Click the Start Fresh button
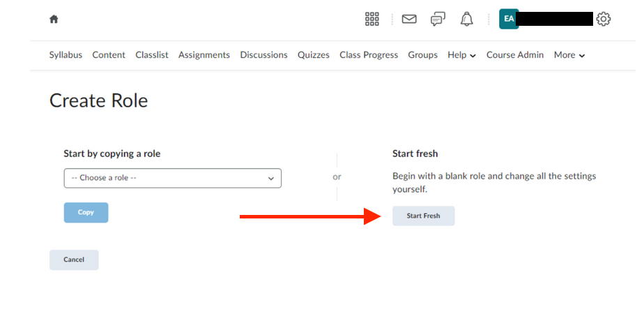This screenshot has height=335, width=644. coord(424,216)
